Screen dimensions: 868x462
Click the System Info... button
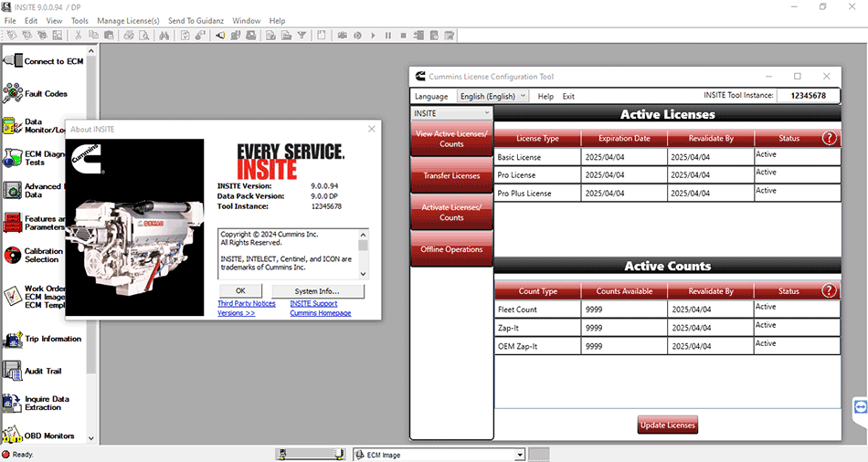(317, 291)
